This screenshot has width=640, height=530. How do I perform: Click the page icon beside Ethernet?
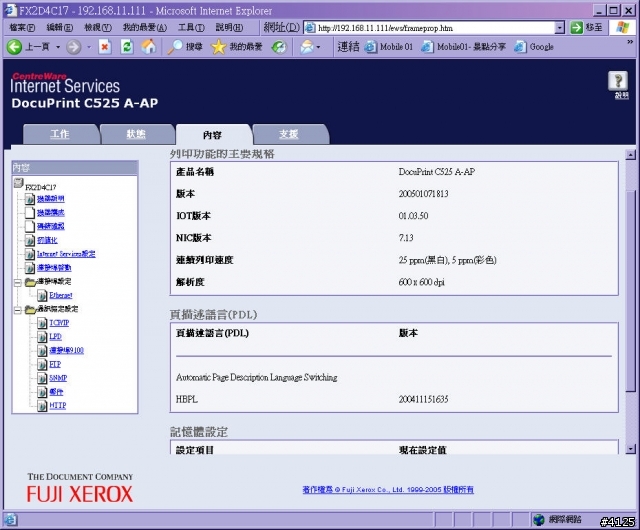click(42, 295)
